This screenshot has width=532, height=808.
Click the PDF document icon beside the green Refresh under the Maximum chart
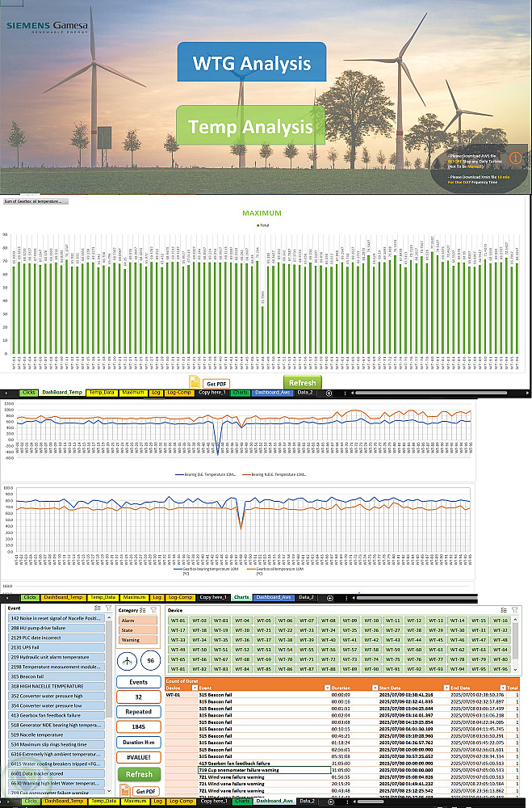coord(195,382)
